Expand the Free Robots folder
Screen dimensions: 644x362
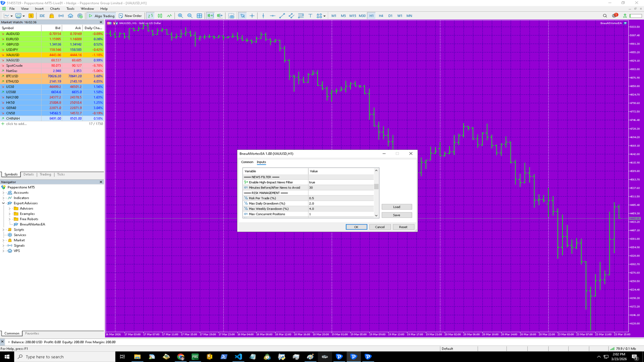tap(9, 219)
